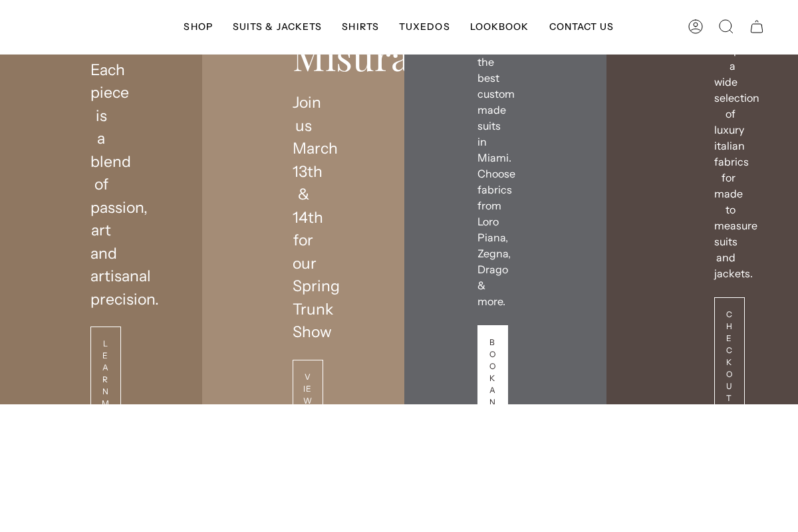Select SHIRTS in the navigation bar
The image size is (798, 532).
(360, 27)
